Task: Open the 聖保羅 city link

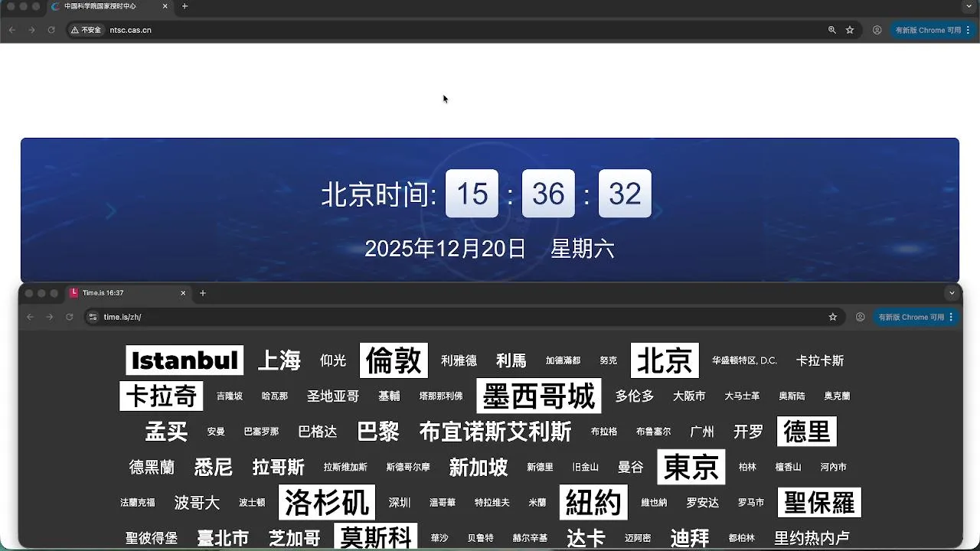Action: 819,503
